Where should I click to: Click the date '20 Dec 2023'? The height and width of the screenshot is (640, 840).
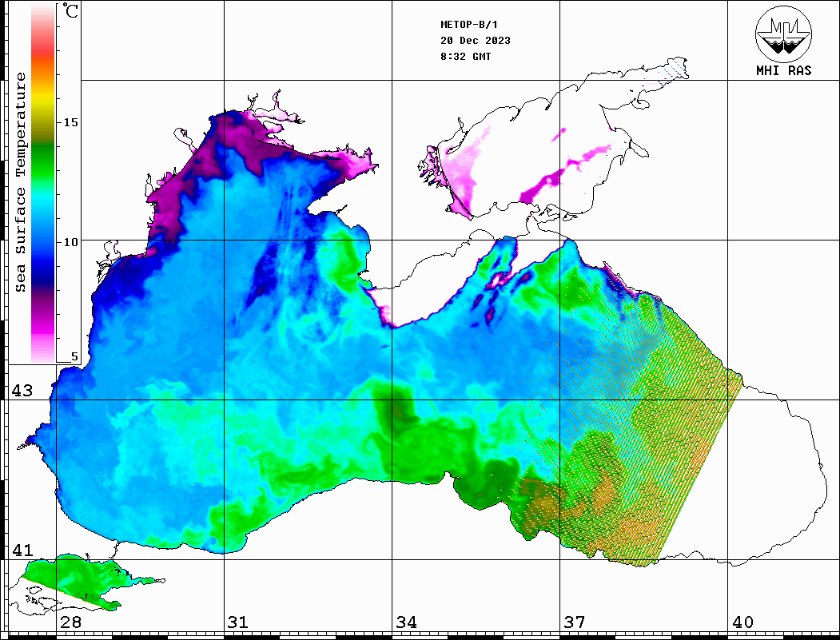point(476,41)
